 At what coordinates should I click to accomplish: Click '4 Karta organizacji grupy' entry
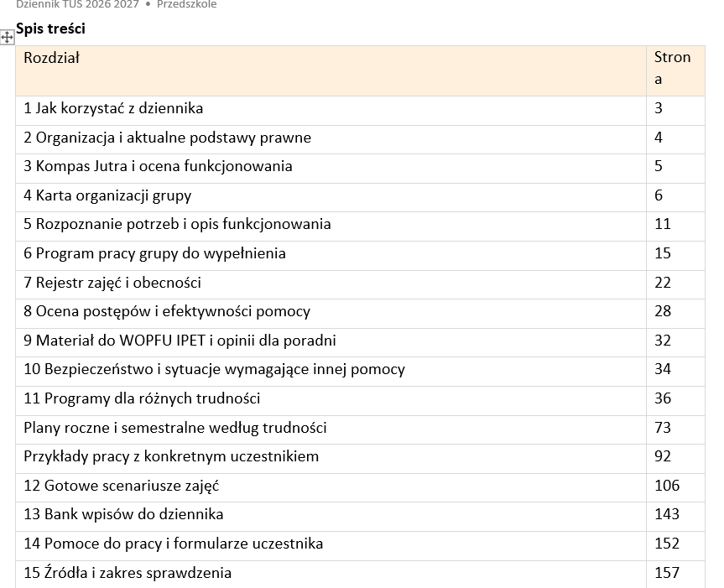(x=107, y=195)
